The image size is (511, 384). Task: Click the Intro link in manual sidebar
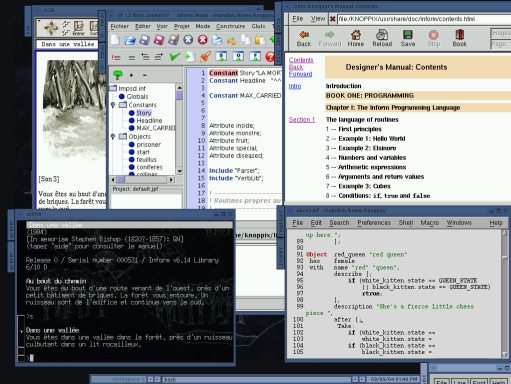click(295, 86)
